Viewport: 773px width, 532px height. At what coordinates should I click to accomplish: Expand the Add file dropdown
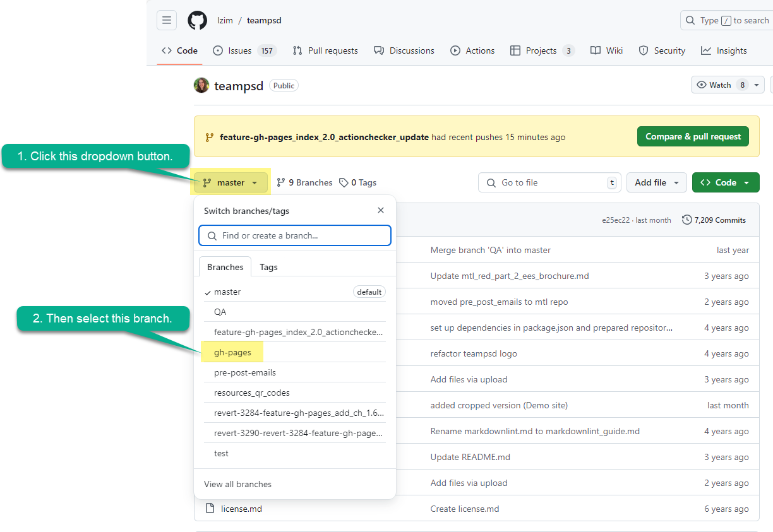point(657,182)
